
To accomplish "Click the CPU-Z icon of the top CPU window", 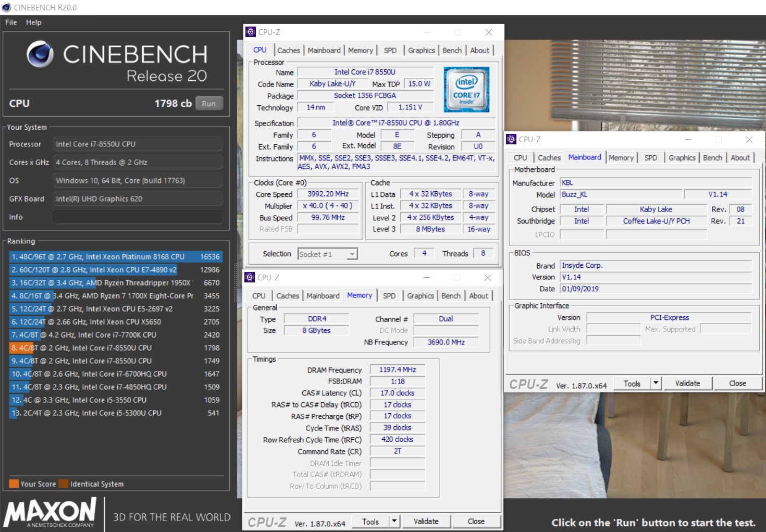I will pyautogui.click(x=251, y=32).
